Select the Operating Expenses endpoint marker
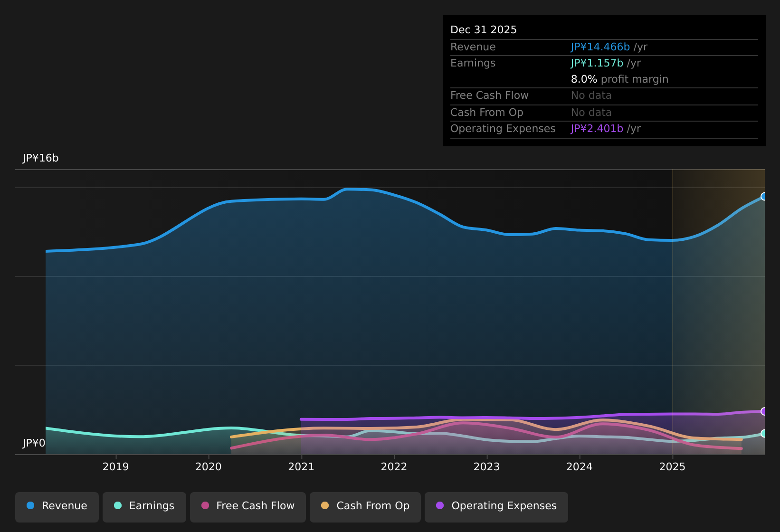This screenshot has width=780, height=532. [x=764, y=411]
